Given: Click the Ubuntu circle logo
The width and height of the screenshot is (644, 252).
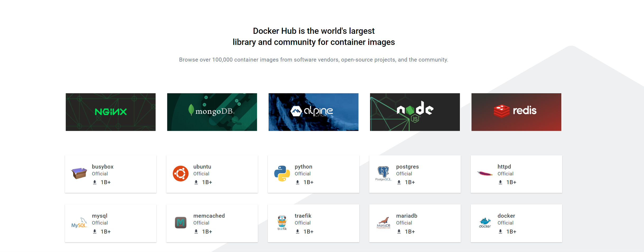Looking at the screenshot, I should point(180,174).
